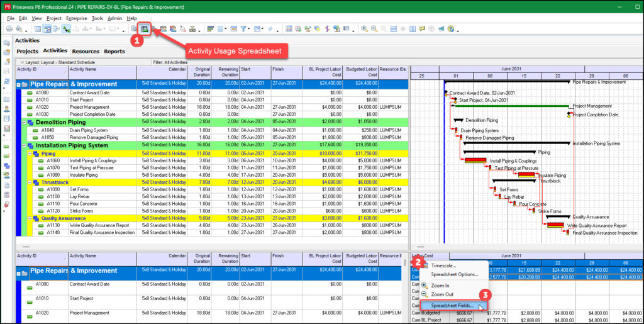The height and width of the screenshot is (324, 644).
Task: Click the Zoom Out magnifier toolbar icon
Action: (x=374, y=29)
